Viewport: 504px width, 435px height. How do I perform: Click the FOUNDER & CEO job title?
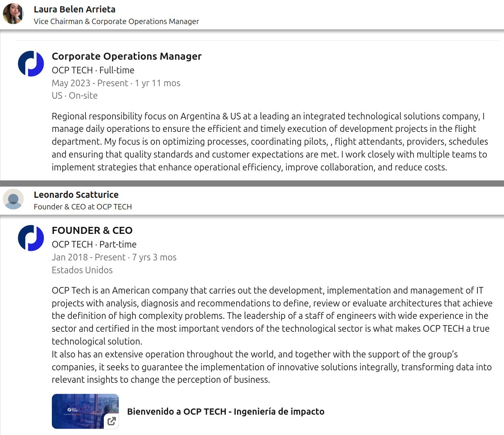(x=92, y=230)
